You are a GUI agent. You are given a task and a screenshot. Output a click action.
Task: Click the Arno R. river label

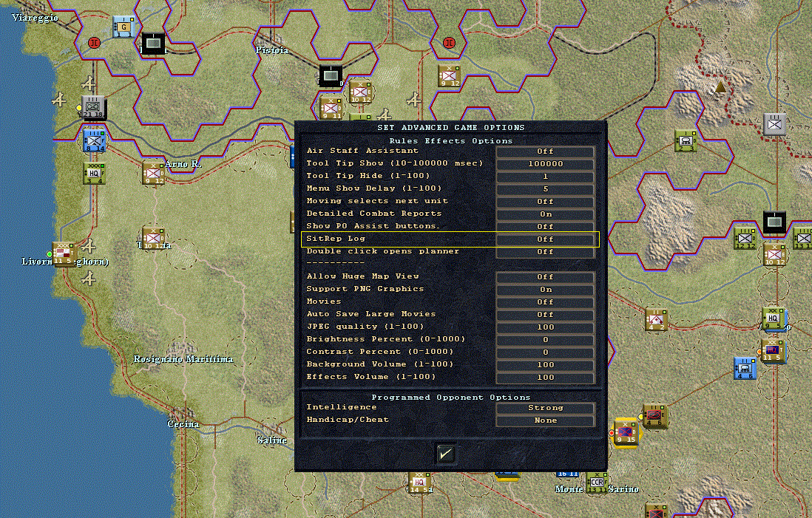click(183, 165)
